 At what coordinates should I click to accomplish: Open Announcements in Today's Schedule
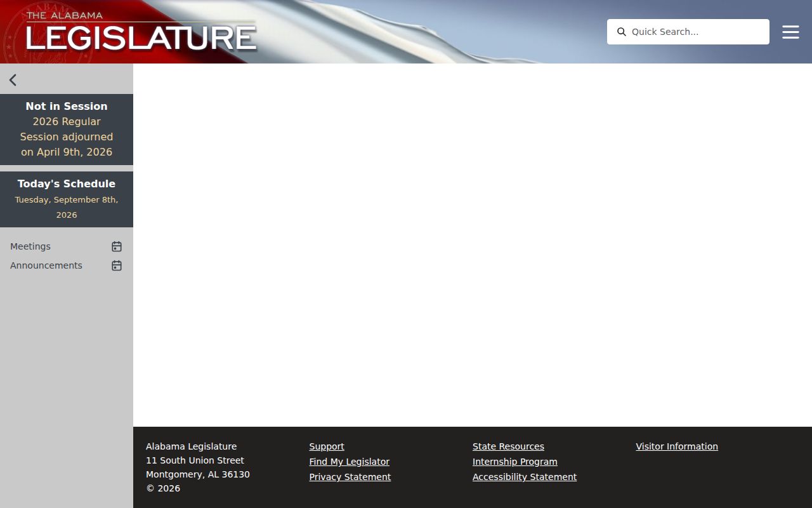[x=46, y=265]
